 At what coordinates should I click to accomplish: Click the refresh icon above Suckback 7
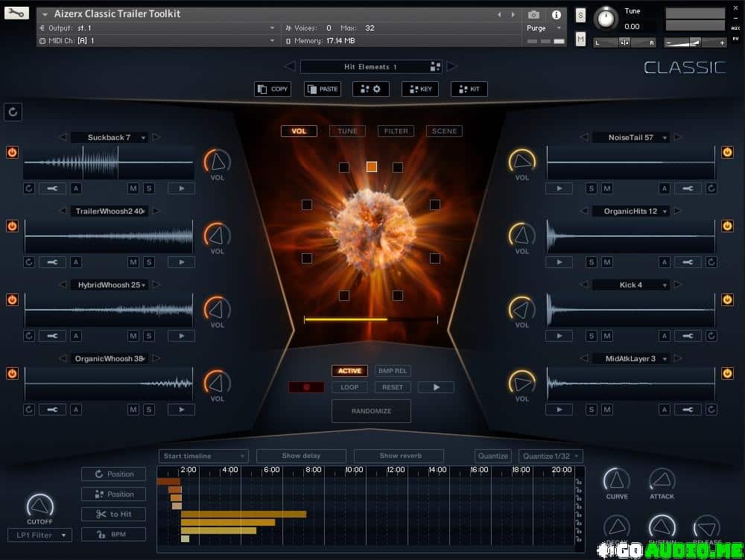[13, 112]
